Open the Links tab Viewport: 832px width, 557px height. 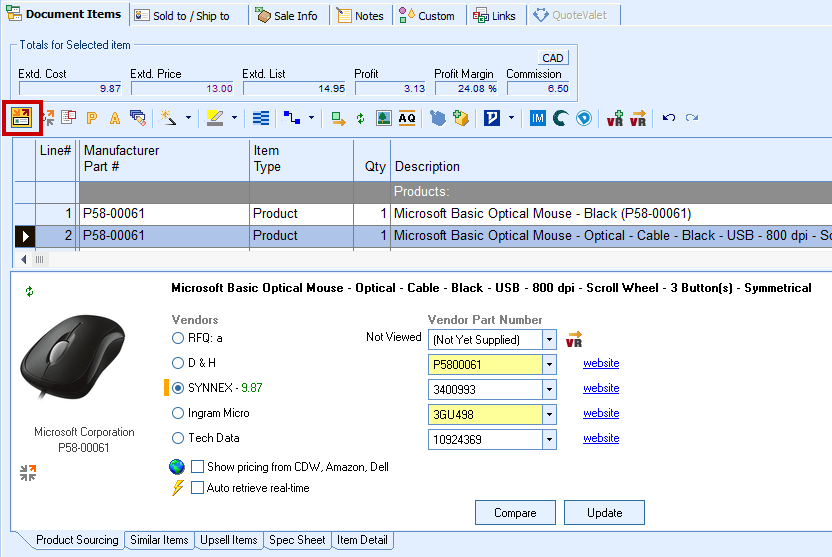[x=495, y=15]
